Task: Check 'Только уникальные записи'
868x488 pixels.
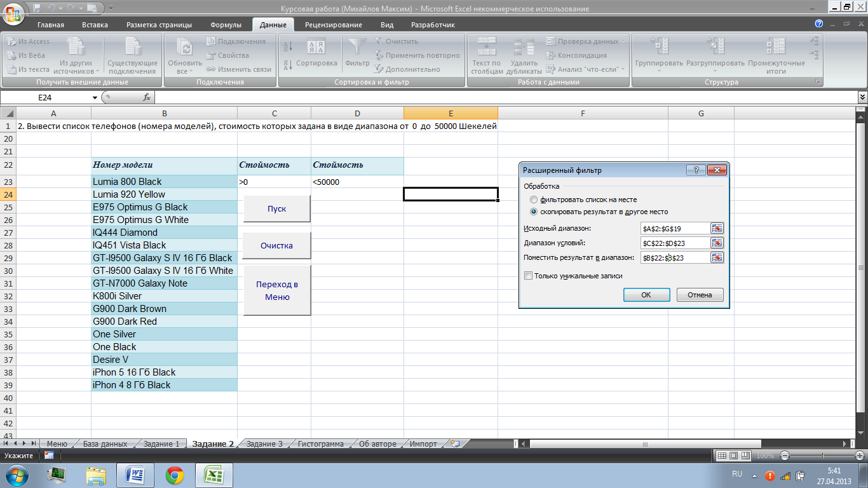Action: (x=528, y=276)
